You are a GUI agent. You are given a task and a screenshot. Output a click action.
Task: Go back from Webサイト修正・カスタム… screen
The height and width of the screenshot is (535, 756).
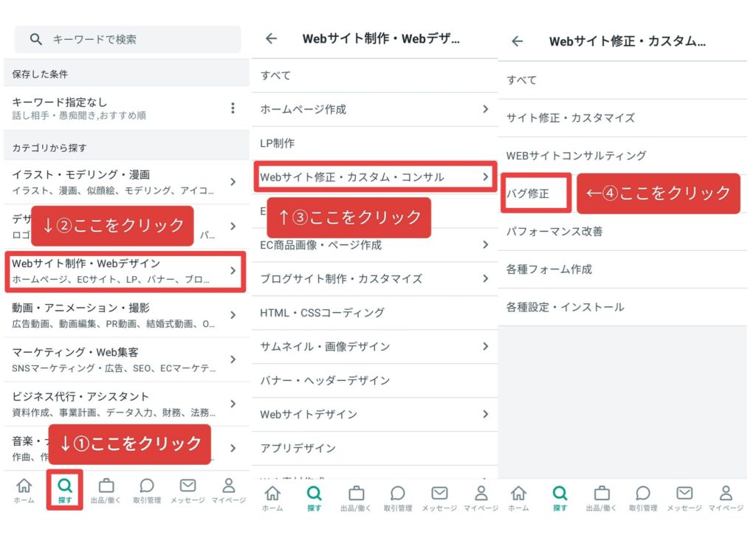point(518,41)
